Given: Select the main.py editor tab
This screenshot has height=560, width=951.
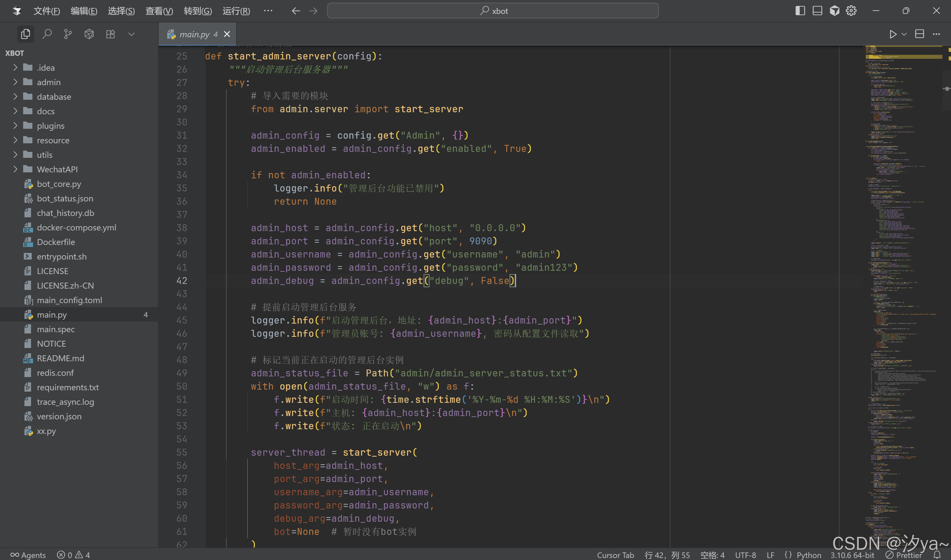Looking at the screenshot, I should click(198, 34).
